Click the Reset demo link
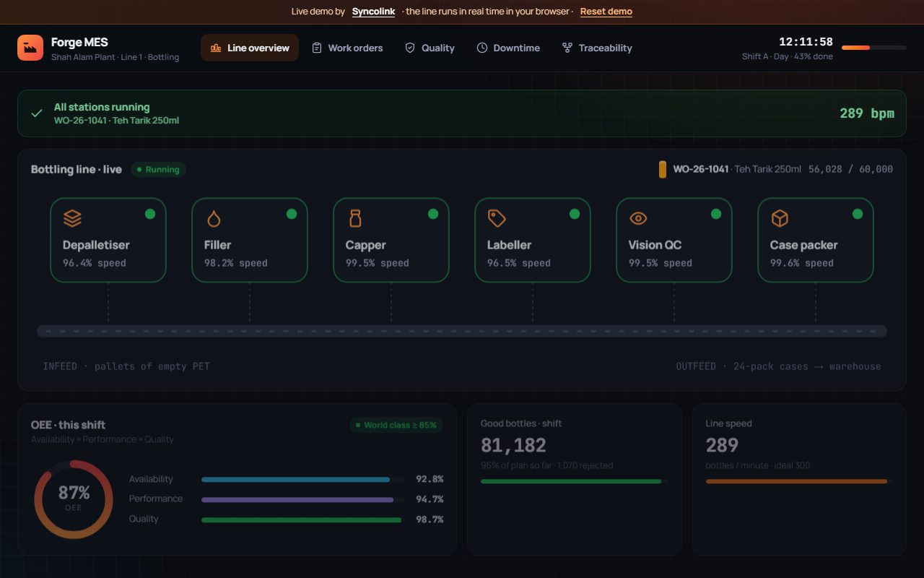This screenshot has width=924, height=578. click(606, 12)
